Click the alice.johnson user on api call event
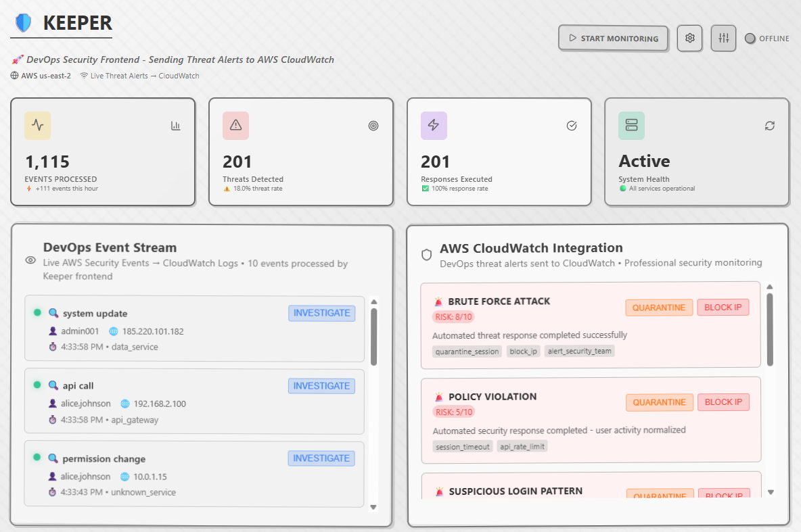 pyautogui.click(x=86, y=404)
